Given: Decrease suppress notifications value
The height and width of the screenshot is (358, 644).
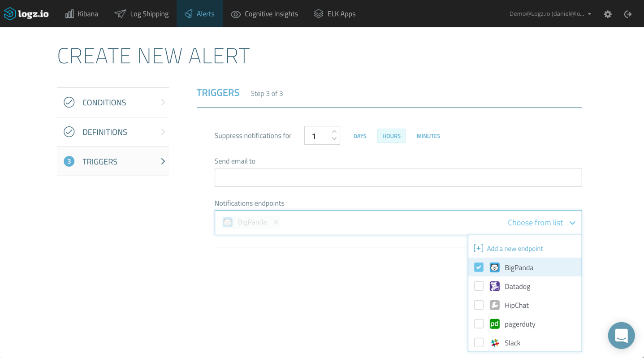Looking at the screenshot, I should [334, 139].
